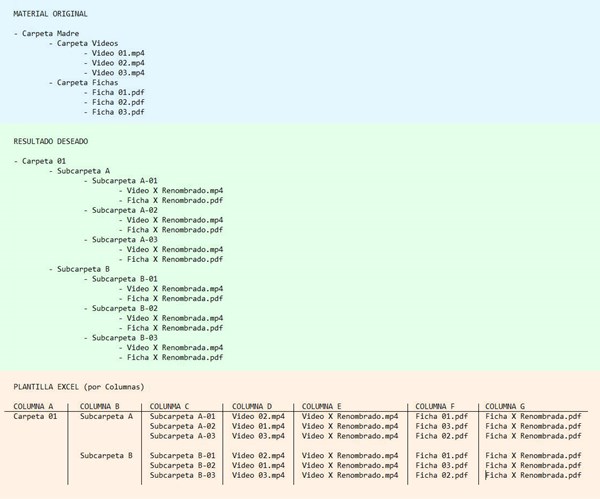Select the Carpeta Videos folder line
Screen dimensions: 600x499
88,43
